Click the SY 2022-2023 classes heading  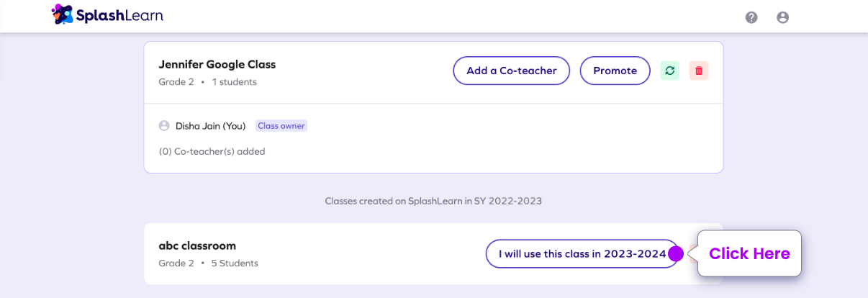click(433, 201)
